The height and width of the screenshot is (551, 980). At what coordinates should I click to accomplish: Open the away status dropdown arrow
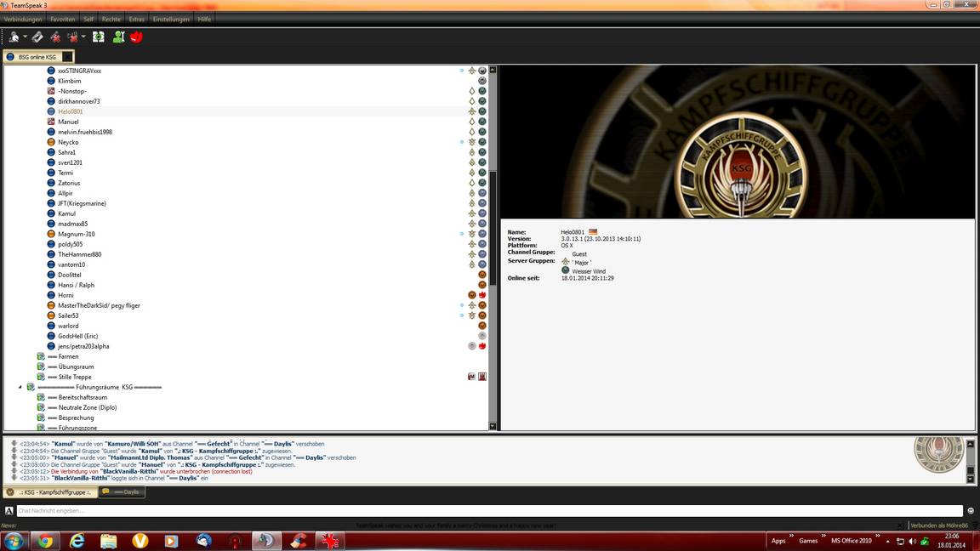pos(83,37)
